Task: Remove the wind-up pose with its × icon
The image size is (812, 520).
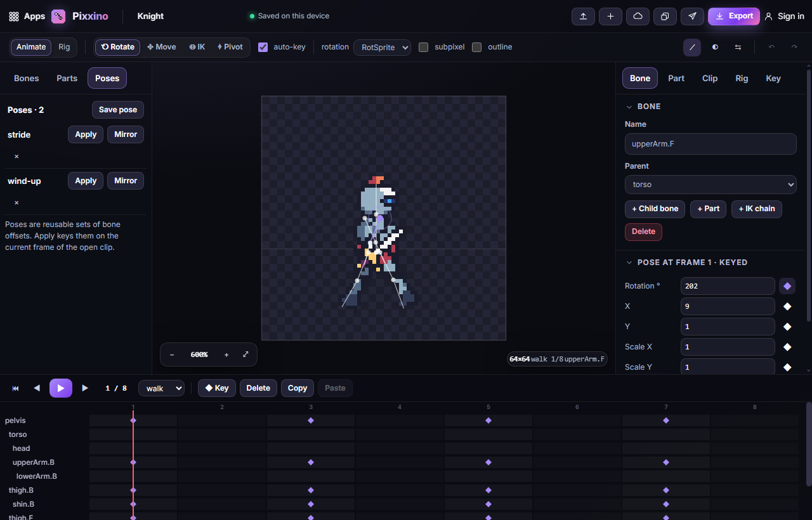Action: 16,203
